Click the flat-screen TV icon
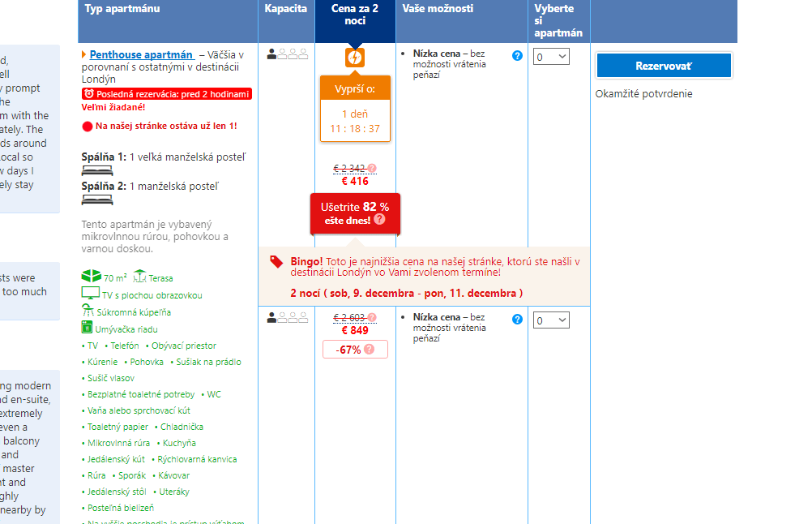Image resolution: width=812 pixels, height=524 pixels. (91, 294)
